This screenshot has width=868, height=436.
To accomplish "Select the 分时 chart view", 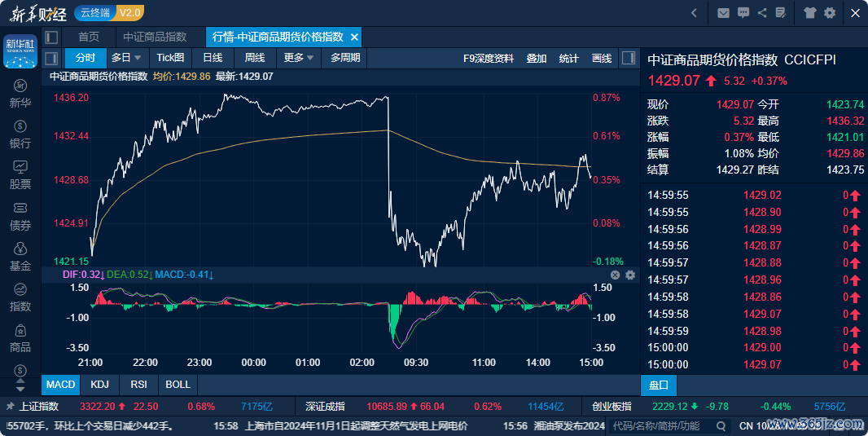I will click(85, 58).
